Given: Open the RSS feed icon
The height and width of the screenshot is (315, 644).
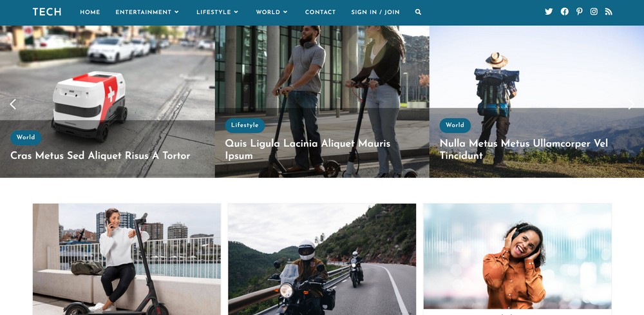Looking at the screenshot, I should [609, 12].
